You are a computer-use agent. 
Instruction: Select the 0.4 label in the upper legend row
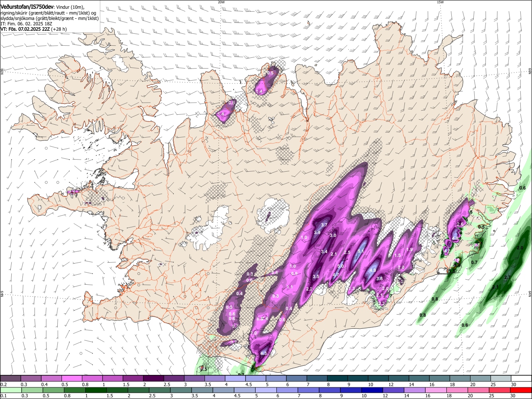(x=44, y=384)
